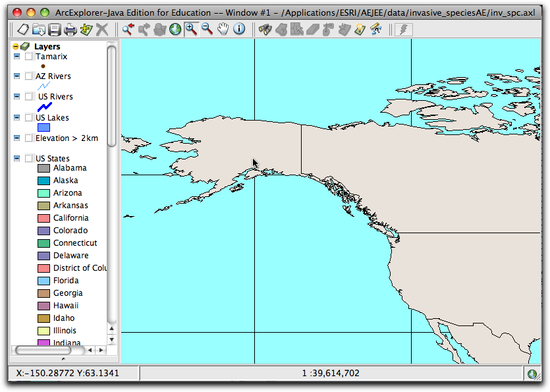Click the Hotlink lightning bolt icon
The image size is (550, 392).
(404, 29)
